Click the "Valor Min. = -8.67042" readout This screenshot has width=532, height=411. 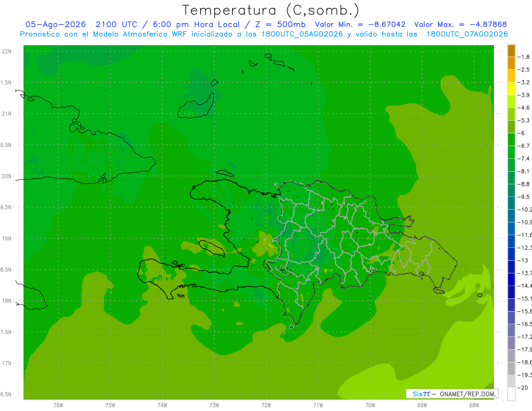pyautogui.click(x=361, y=24)
